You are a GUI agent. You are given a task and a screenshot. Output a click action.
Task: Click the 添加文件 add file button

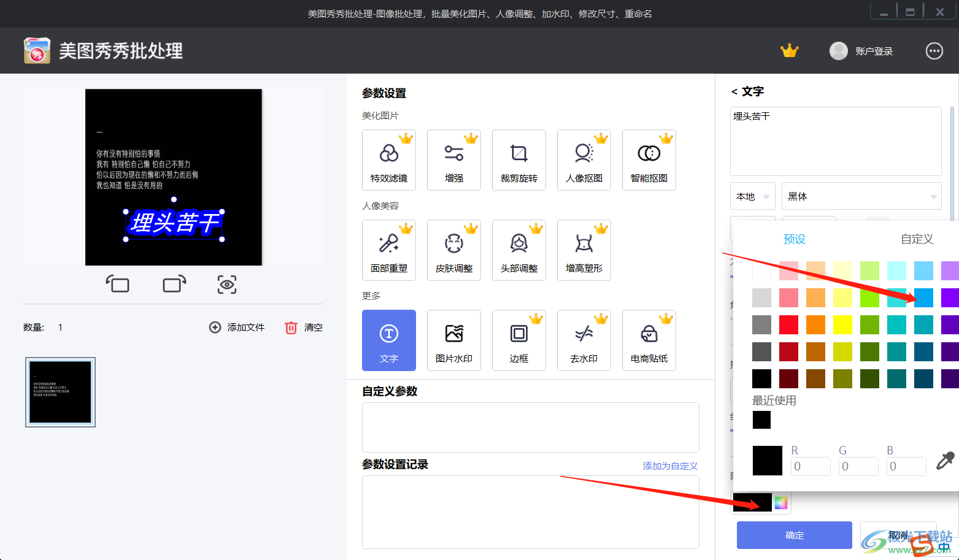click(x=237, y=328)
